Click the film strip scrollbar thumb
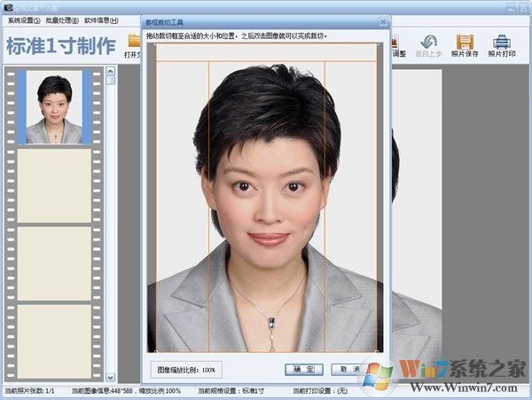 coord(111,81)
